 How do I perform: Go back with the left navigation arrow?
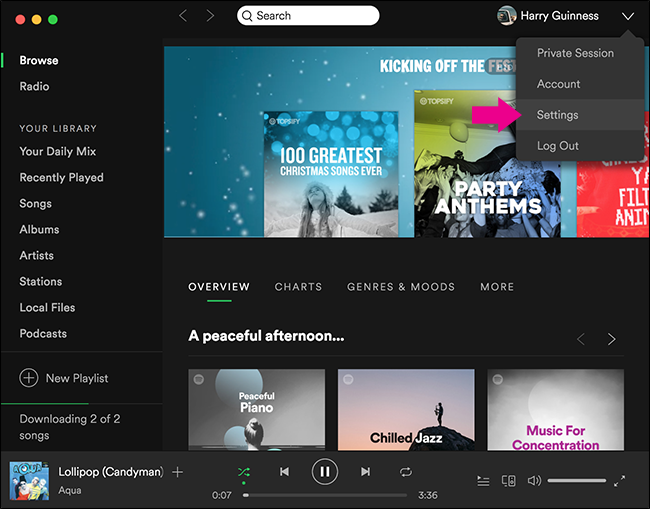click(183, 16)
